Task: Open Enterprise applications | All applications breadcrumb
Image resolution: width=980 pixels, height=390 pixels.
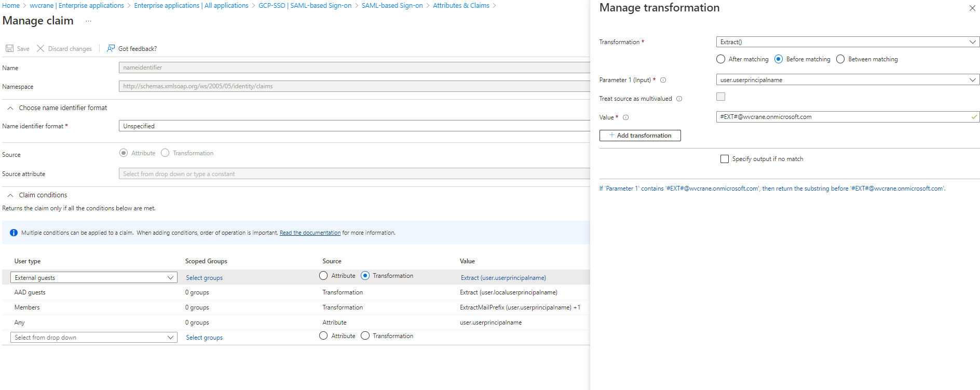Action: tap(191, 5)
